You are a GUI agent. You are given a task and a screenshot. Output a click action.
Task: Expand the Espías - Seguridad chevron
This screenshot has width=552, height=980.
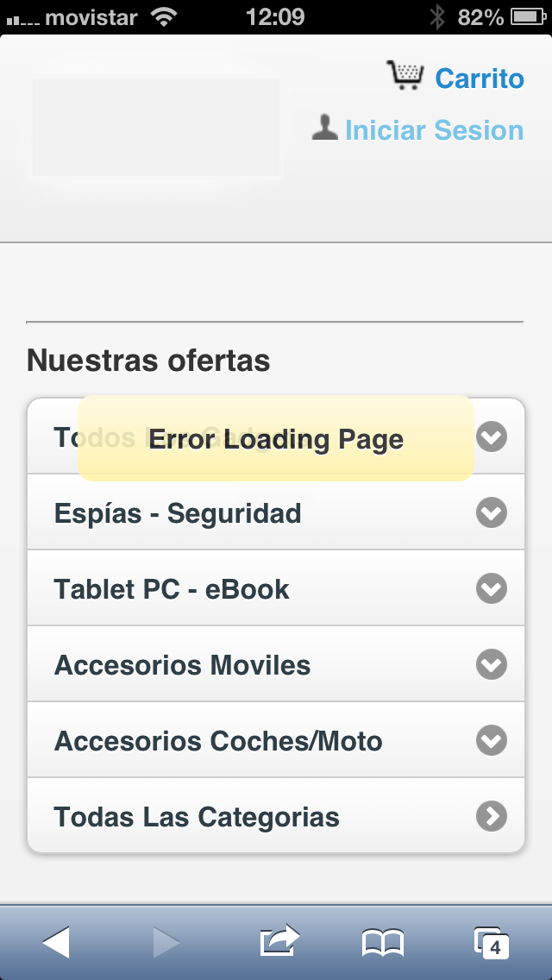[x=492, y=512]
